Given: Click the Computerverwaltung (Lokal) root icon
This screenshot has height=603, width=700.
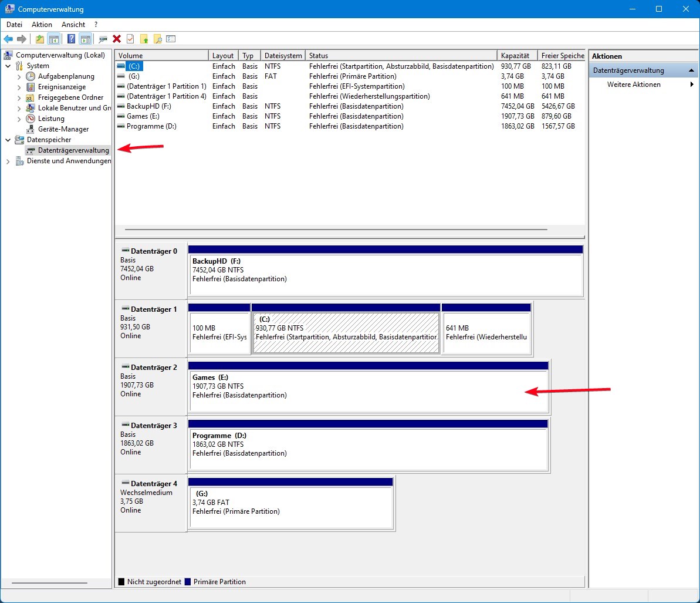Looking at the screenshot, I should pos(8,55).
